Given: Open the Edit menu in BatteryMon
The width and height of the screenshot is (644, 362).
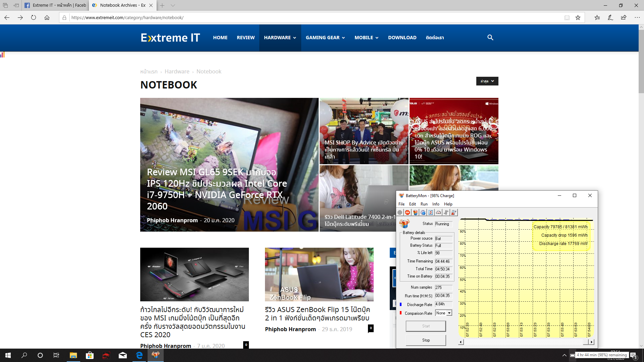Looking at the screenshot, I should [413, 204].
